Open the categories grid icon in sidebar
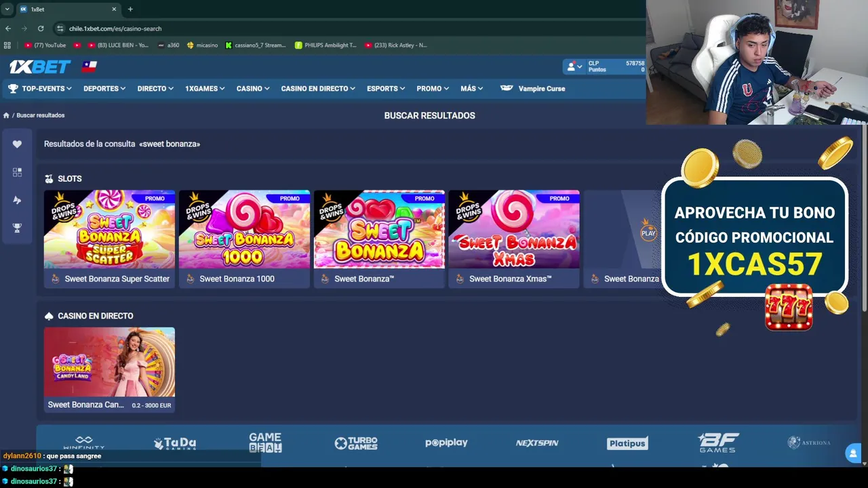868x488 pixels. click(17, 172)
